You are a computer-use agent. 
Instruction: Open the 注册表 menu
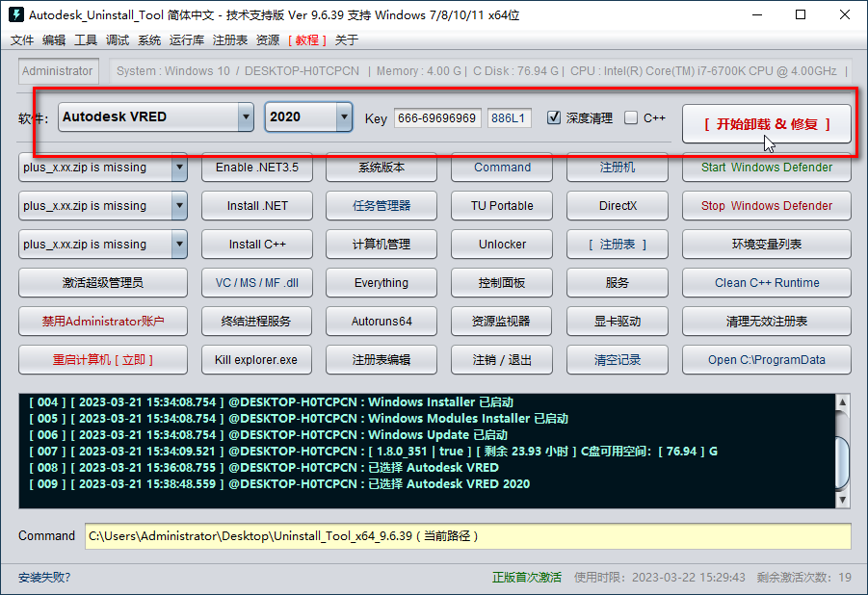(229, 39)
